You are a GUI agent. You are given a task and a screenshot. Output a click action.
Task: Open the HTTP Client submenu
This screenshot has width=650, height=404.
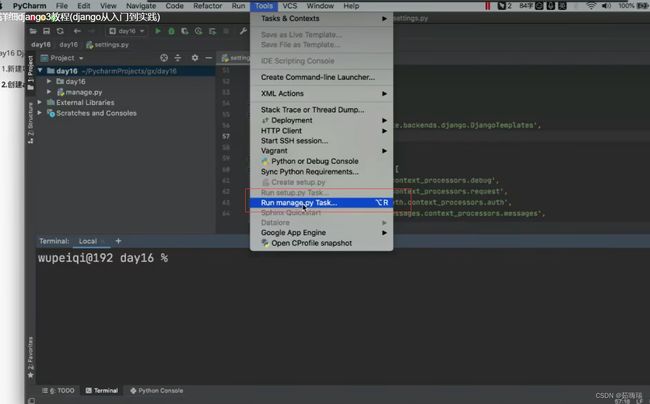tap(321, 131)
